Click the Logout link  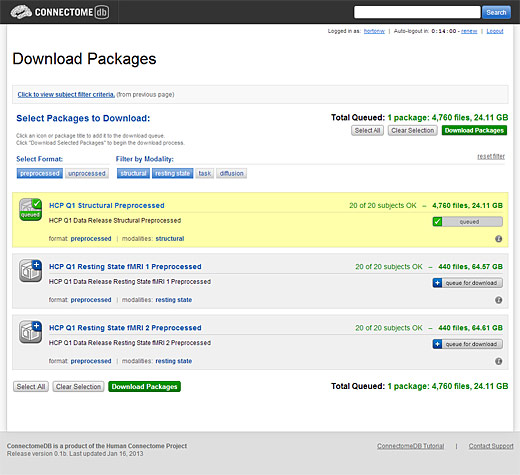point(495,31)
